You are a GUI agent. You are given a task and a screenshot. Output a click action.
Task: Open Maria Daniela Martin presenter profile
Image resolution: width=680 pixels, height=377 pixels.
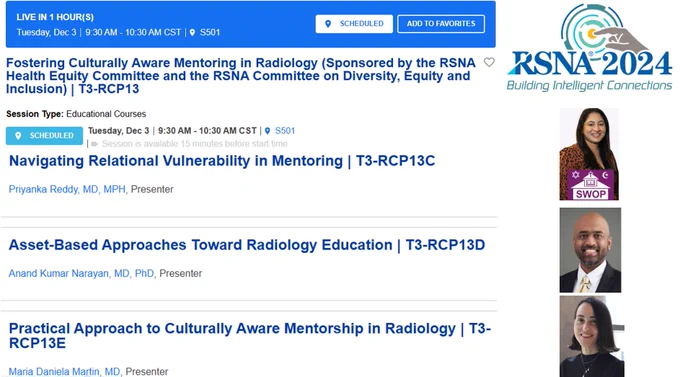64,372
